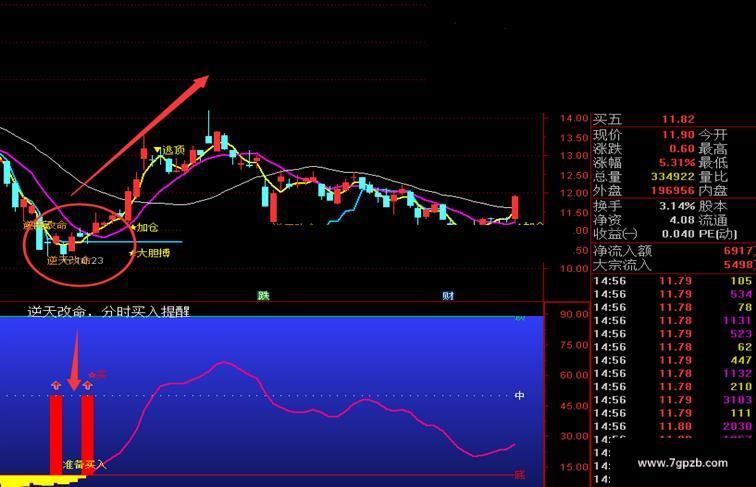This screenshot has width=756, height=487.
Task: Click the 14:56 tick row at 11.80 with volume 2030
Action: coord(673,426)
